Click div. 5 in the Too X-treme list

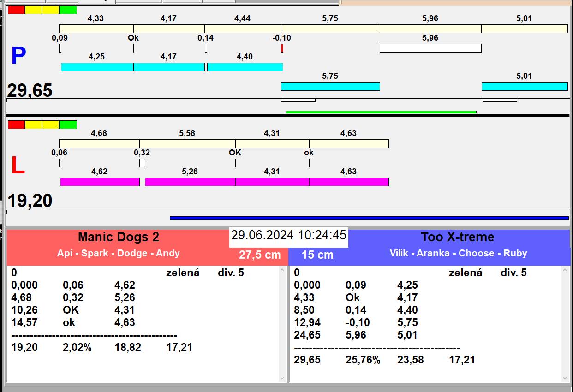pos(513,273)
